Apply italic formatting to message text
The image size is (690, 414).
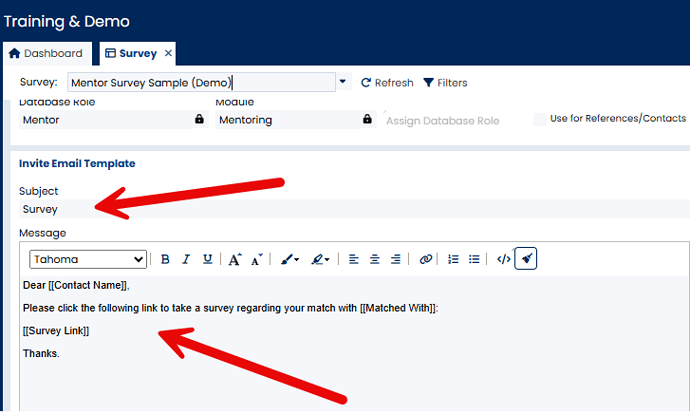pos(186,259)
